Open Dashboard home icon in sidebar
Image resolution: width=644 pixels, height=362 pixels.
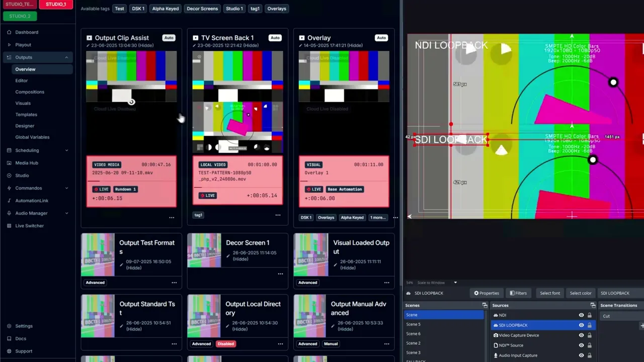coord(9,32)
